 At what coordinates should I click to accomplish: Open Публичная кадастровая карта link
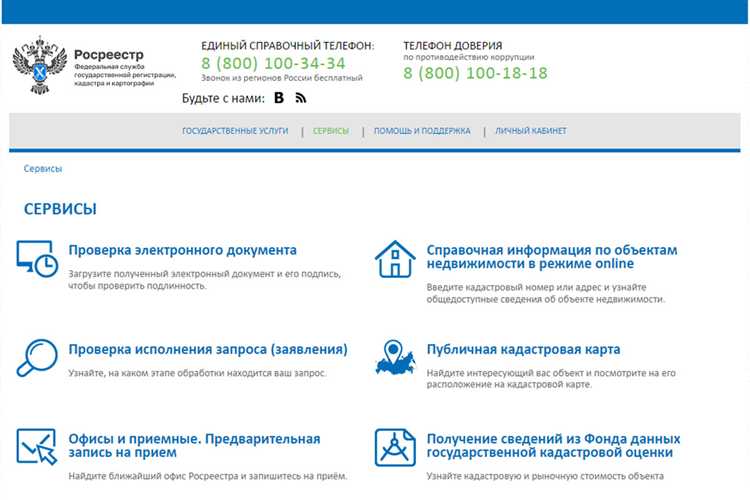coord(523,349)
